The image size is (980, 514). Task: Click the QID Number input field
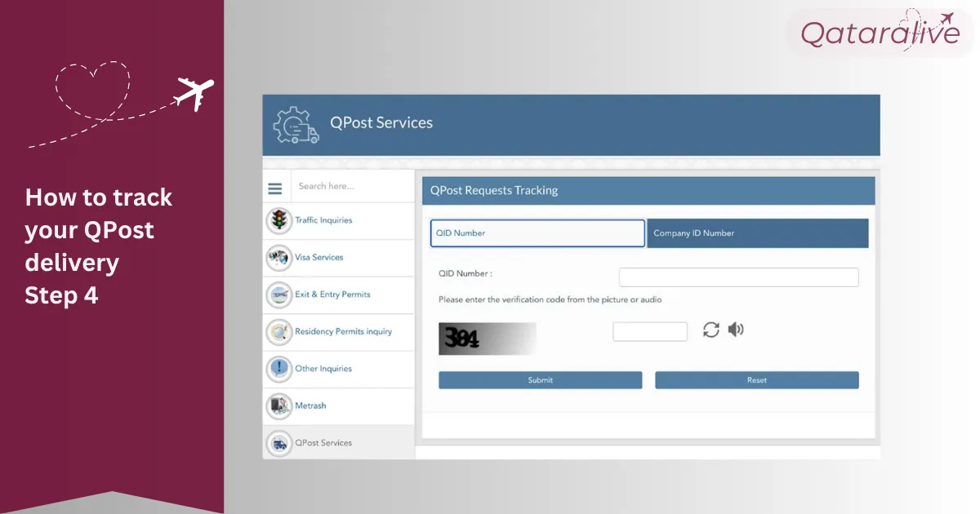click(739, 277)
